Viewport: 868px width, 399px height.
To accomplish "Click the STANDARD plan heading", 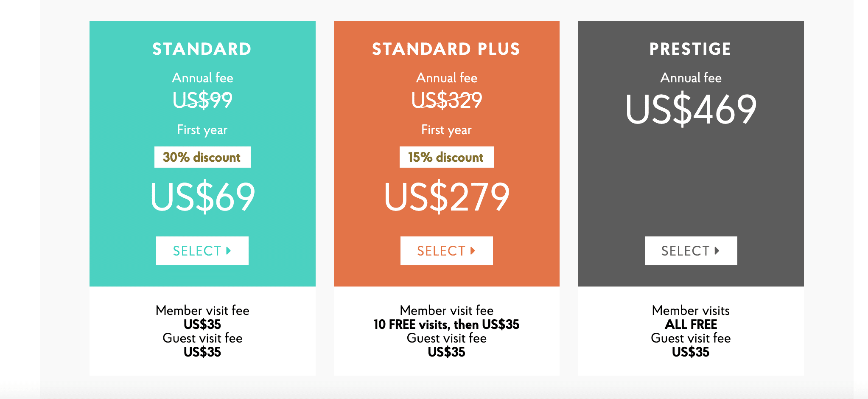I will [202, 49].
